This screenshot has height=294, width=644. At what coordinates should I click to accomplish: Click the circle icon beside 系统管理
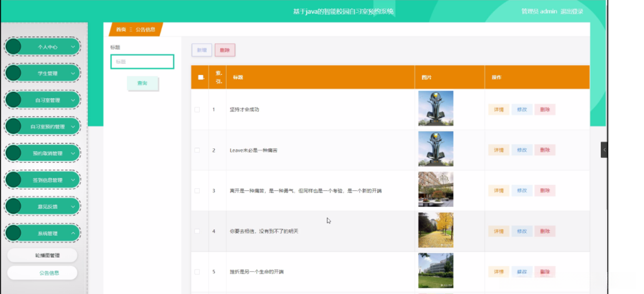pos(14,233)
